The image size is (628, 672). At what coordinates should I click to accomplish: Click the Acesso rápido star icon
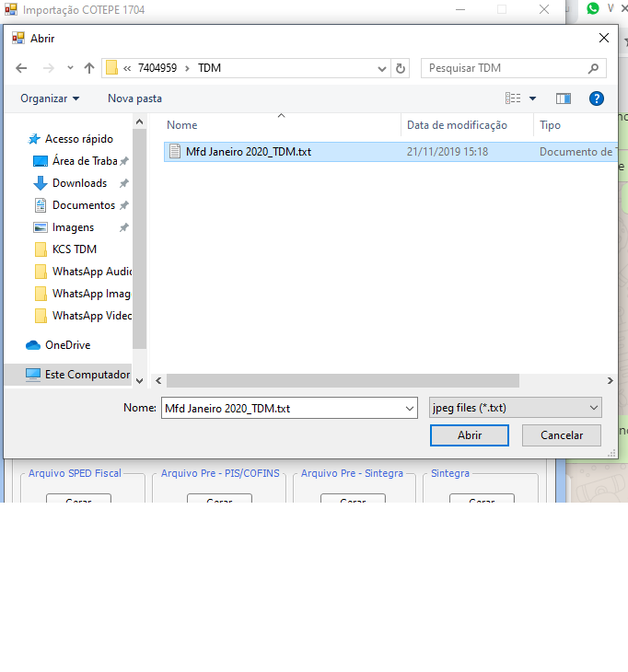[34, 139]
